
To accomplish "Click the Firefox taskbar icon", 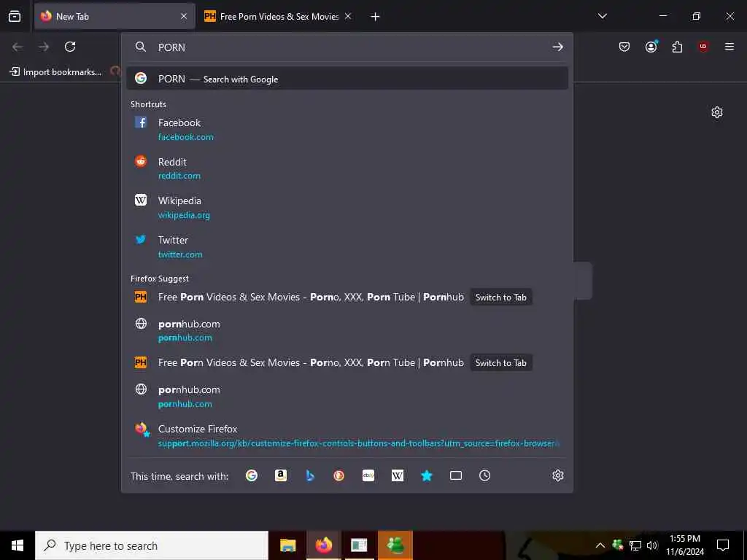I will coord(323,545).
